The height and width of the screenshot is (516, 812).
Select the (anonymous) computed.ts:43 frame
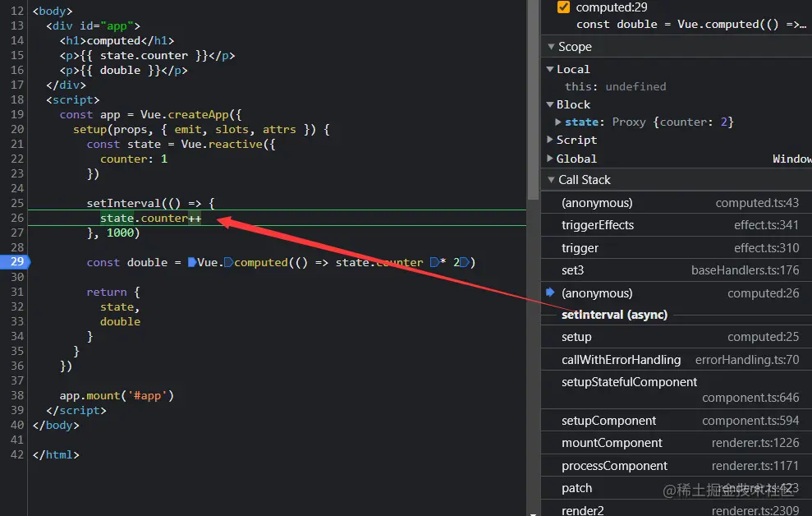[677, 203]
